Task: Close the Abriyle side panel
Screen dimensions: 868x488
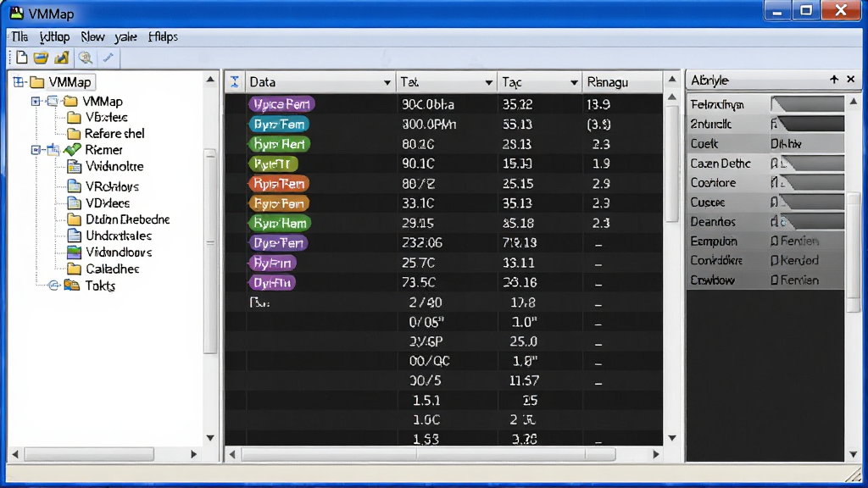Action: (x=851, y=80)
